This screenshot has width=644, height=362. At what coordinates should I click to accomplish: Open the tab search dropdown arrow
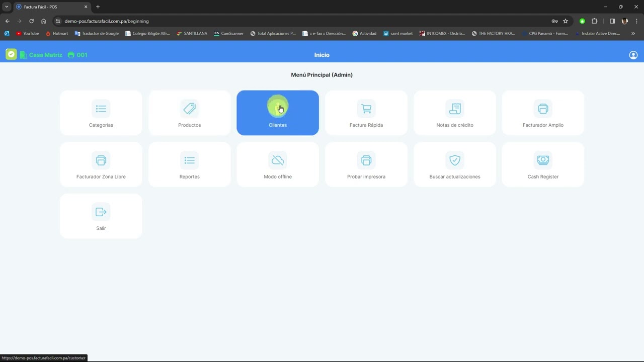click(7, 7)
